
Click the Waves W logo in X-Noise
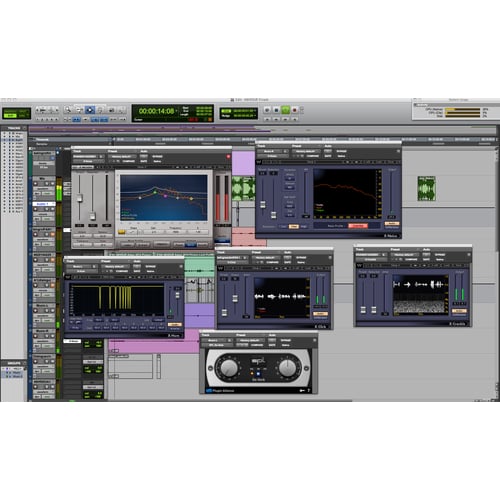(259, 162)
